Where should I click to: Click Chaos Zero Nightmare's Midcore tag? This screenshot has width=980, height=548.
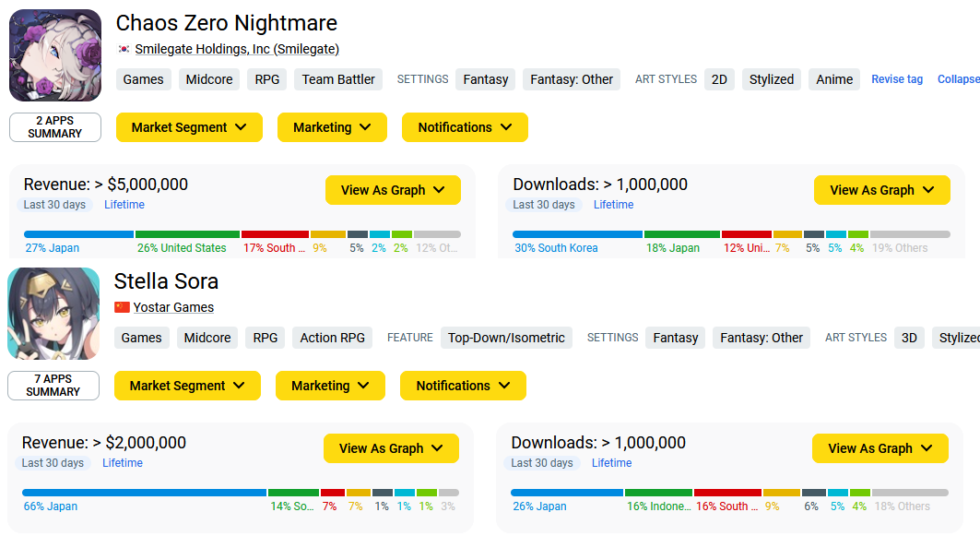208,79
